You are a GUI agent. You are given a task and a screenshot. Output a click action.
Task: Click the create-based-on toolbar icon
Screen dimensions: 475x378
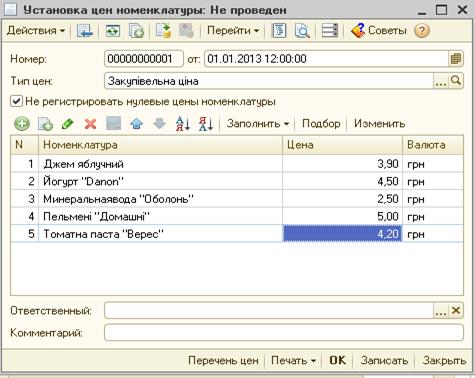pos(163,31)
